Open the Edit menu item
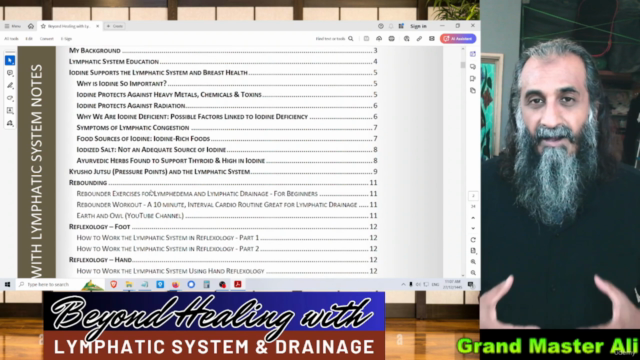Viewport: 640px width, 360px height. pyautogui.click(x=29, y=39)
